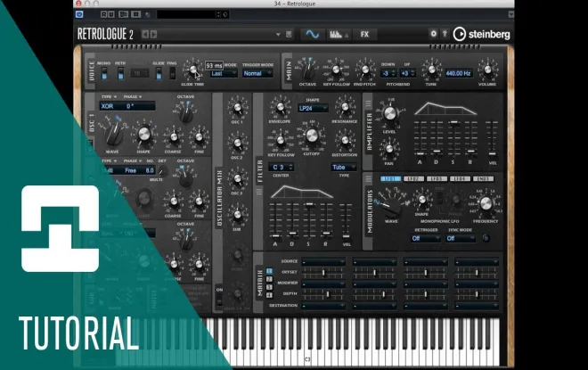Open the synth page with sine wave icon
The width and height of the screenshot is (588, 370).
pos(312,35)
